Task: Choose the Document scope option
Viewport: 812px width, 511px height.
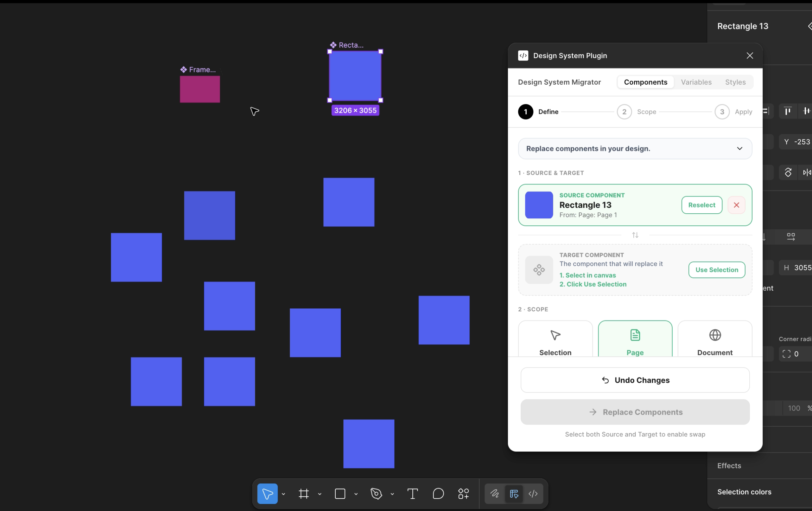Action: pyautogui.click(x=714, y=339)
